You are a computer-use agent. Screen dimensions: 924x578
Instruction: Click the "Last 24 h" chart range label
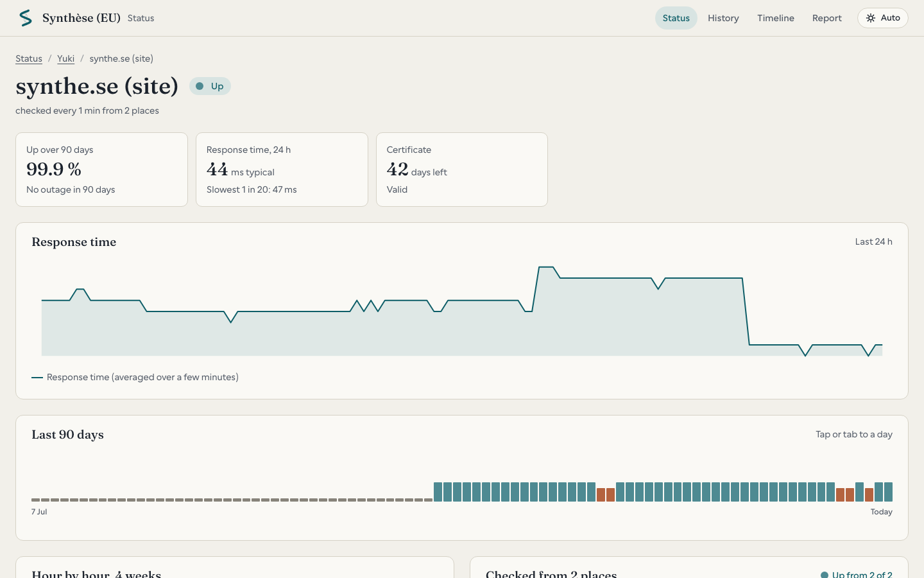point(873,241)
